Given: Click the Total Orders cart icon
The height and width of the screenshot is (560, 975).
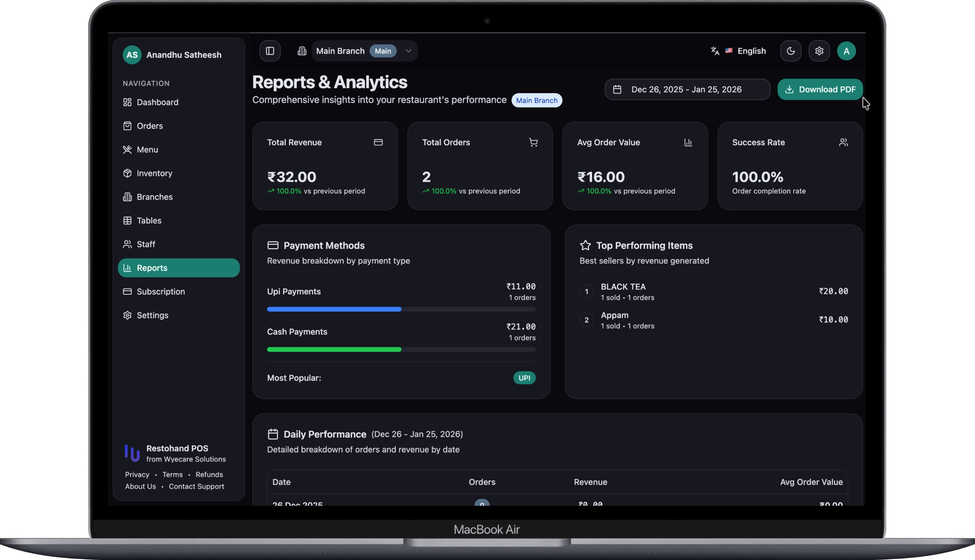Looking at the screenshot, I should tap(533, 142).
